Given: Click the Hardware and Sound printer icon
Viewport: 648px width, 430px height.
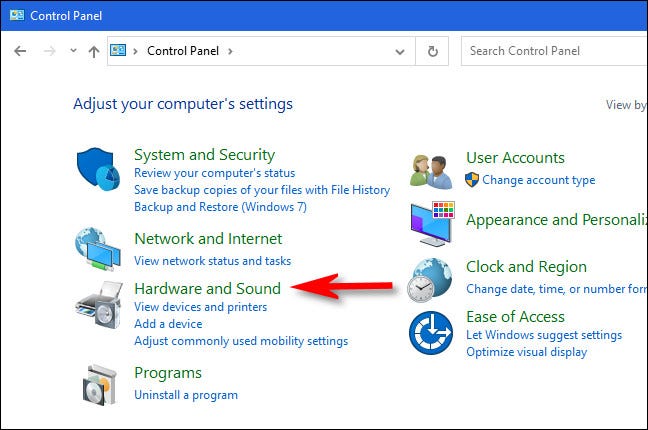Looking at the screenshot, I should point(98,304).
